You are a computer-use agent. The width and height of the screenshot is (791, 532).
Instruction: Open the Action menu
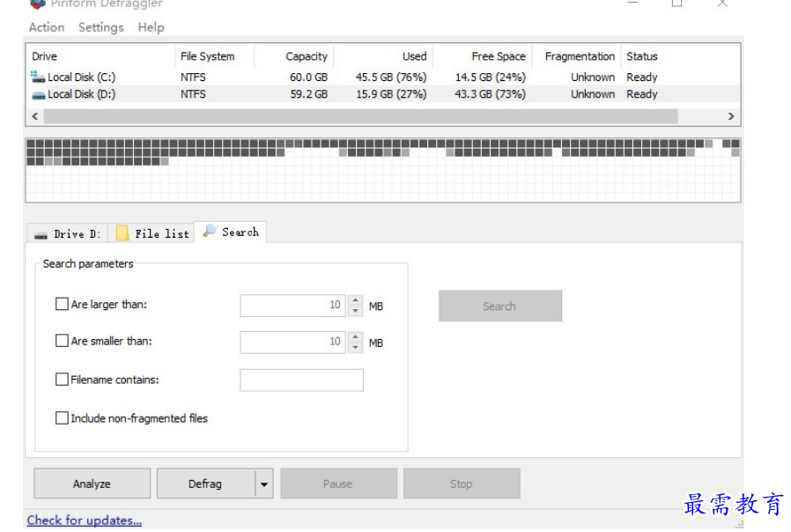point(47,27)
